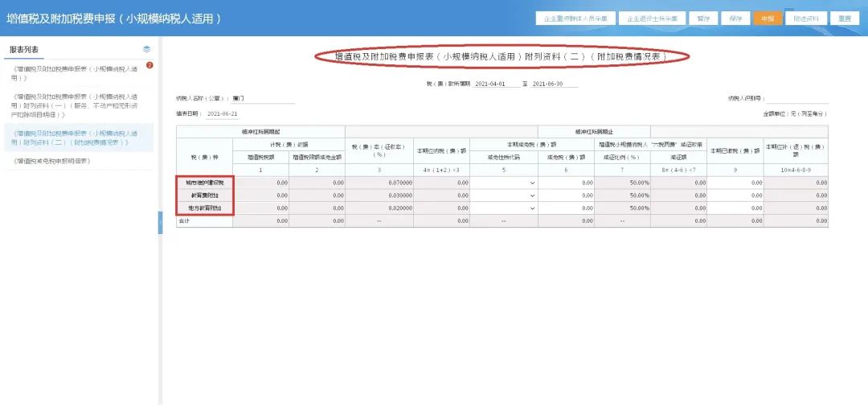This screenshot has width=868, height=407.
Task: Click 50.00% 减征比例 in 教育费附加 row
Action: (x=640, y=195)
